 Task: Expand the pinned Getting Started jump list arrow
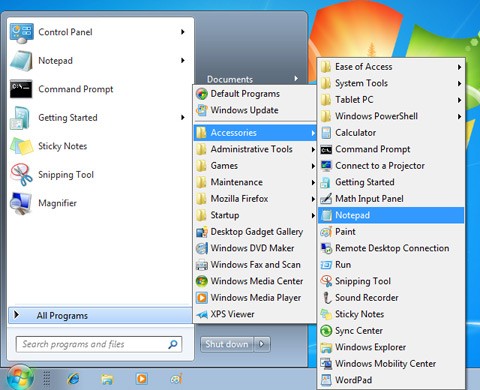[183, 118]
